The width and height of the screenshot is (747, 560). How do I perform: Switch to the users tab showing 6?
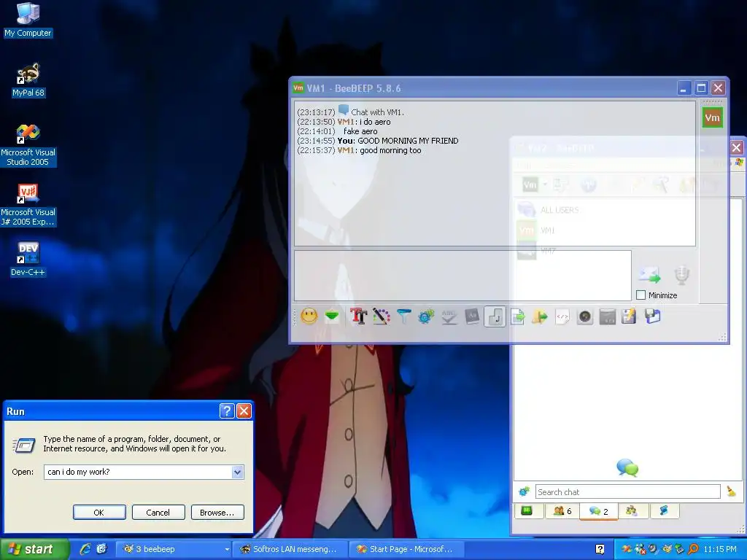[562, 511]
